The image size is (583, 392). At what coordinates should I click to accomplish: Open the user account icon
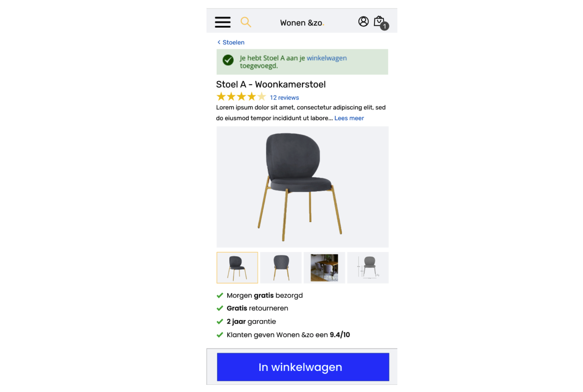point(363,21)
